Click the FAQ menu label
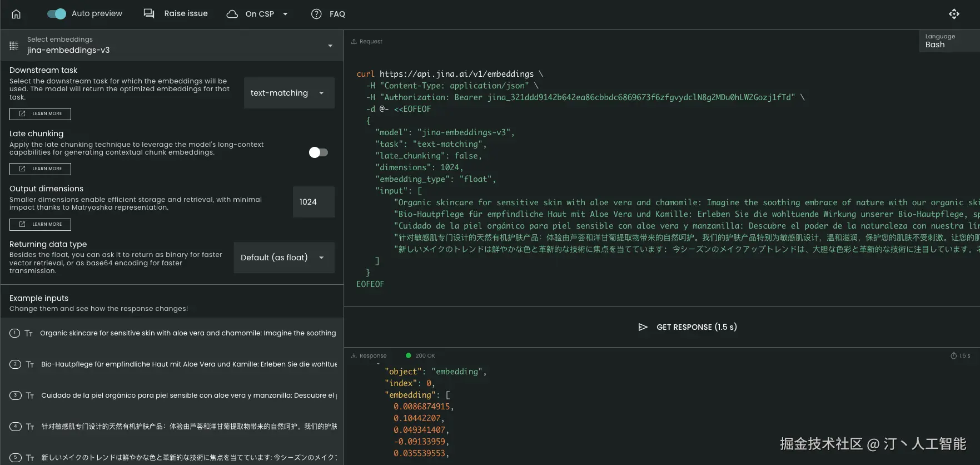980x465 pixels. tap(337, 14)
